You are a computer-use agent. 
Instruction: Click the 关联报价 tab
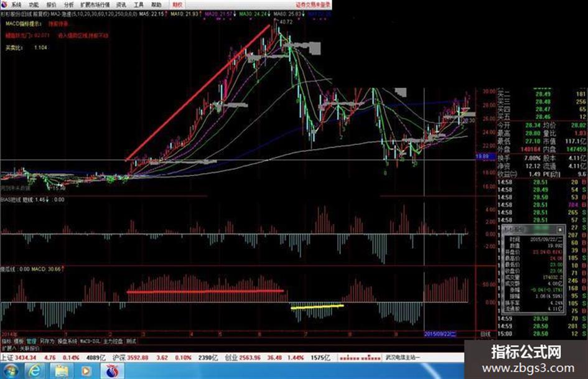[x=30, y=349]
